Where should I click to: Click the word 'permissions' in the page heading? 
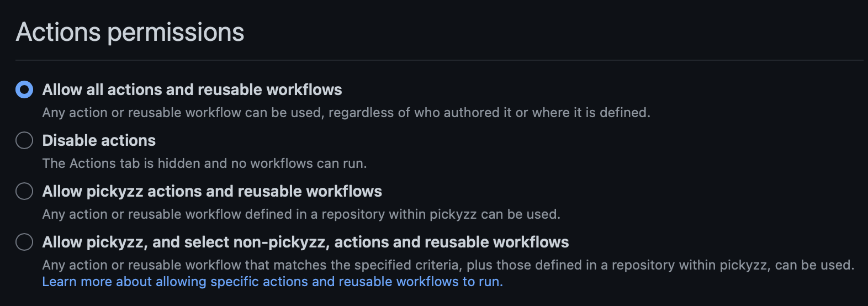tap(176, 32)
